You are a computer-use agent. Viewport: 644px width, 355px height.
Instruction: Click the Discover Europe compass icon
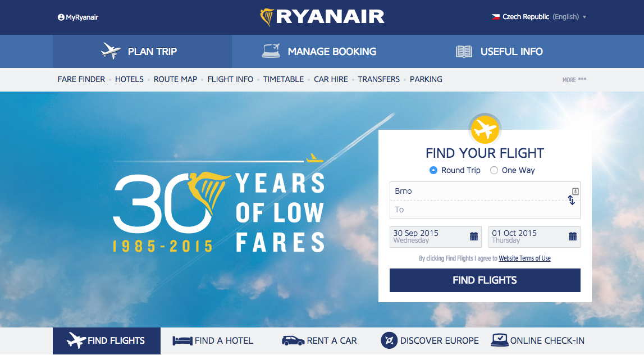pos(389,340)
